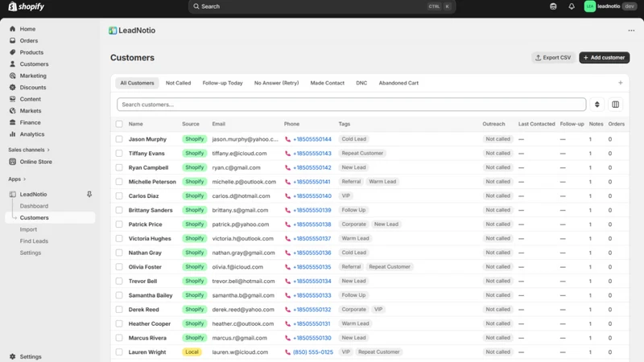Image resolution: width=644 pixels, height=362 pixels.
Task: Open the Content sidebar icon
Action: point(12,99)
